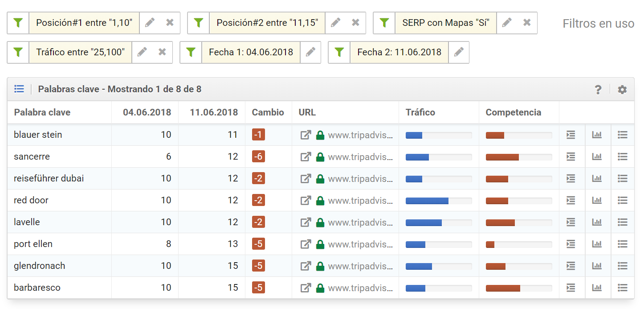Image resolution: width=644 pixels, height=309 pixels.
Task: Expand indent details icon for red door row
Action: point(571,200)
